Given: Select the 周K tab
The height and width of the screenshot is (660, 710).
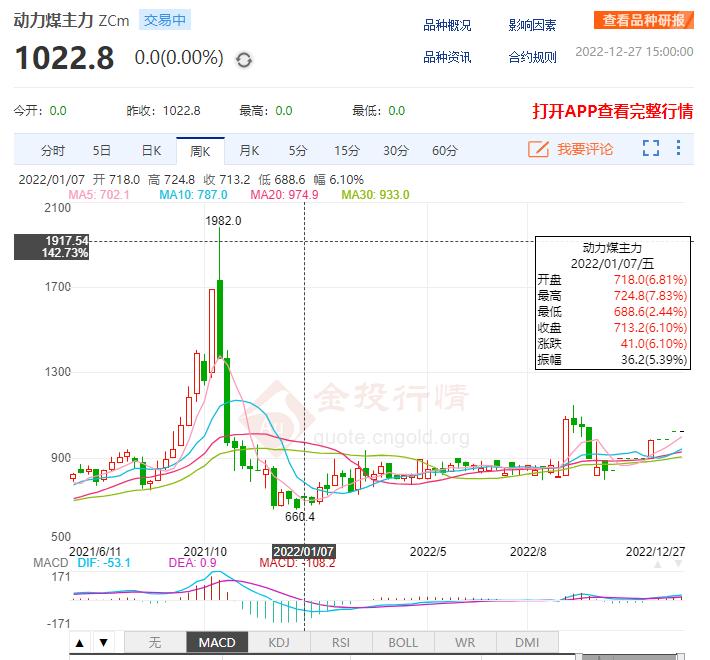Looking at the screenshot, I should pos(200,151).
